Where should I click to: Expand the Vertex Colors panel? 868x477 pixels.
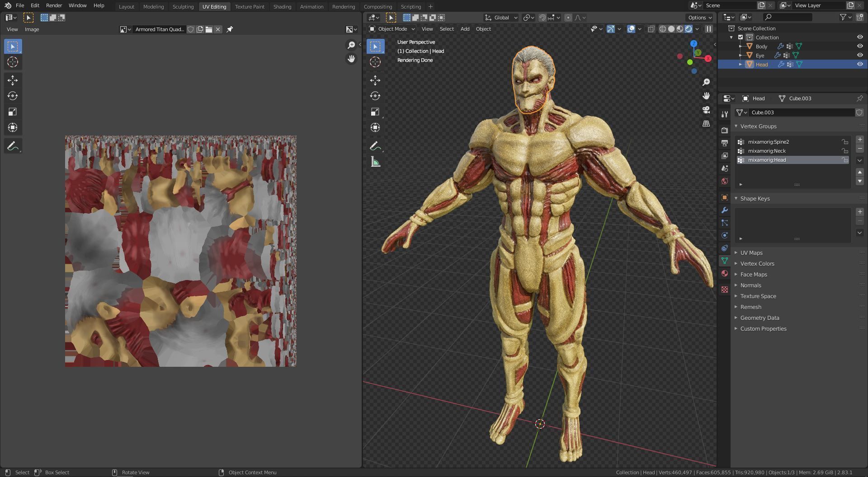tap(757, 264)
